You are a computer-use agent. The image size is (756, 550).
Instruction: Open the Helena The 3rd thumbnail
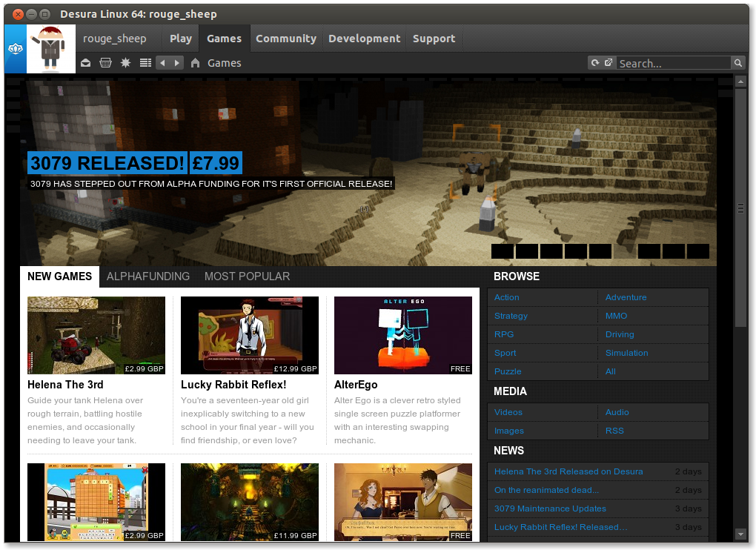point(96,336)
